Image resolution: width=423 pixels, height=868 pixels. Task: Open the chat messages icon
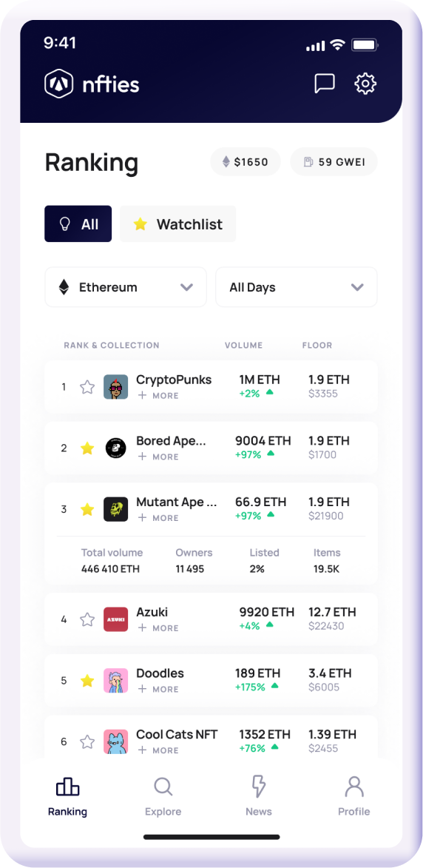tap(324, 84)
